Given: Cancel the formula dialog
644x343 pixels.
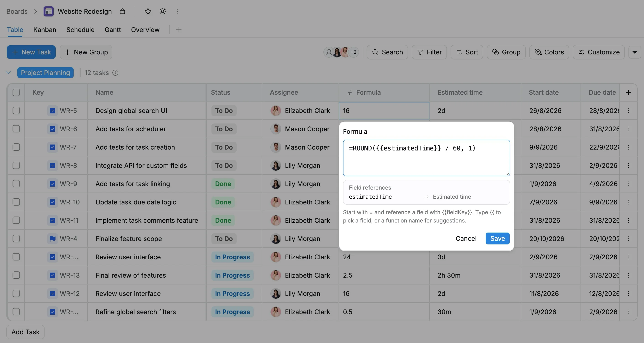Looking at the screenshot, I should pyautogui.click(x=466, y=238).
